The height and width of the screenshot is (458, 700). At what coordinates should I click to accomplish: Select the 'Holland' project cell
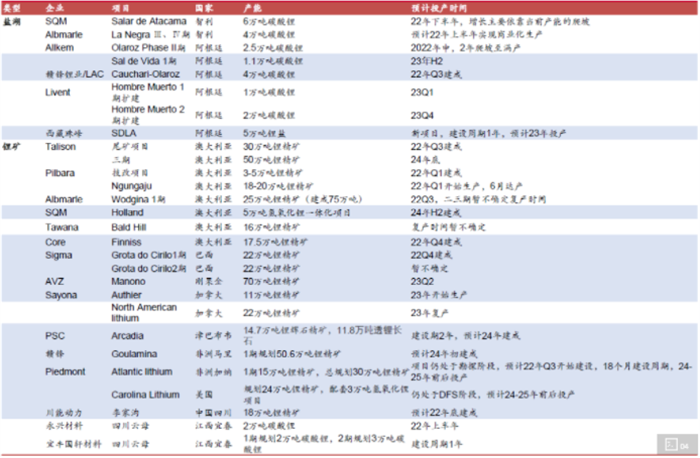pos(127,213)
